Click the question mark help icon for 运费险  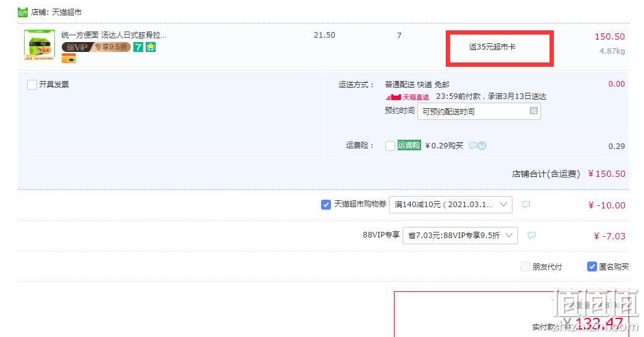coord(482,146)
